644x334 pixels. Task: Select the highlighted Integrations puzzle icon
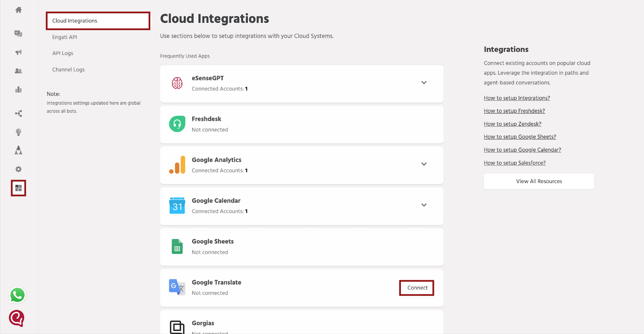tap(18, 188)
